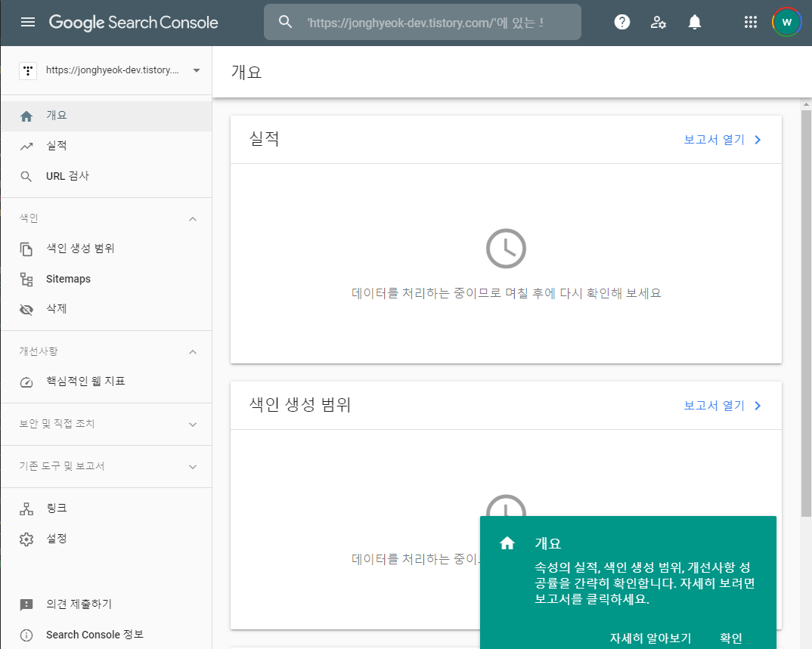Open the help question mark icon

coord(622,22)
